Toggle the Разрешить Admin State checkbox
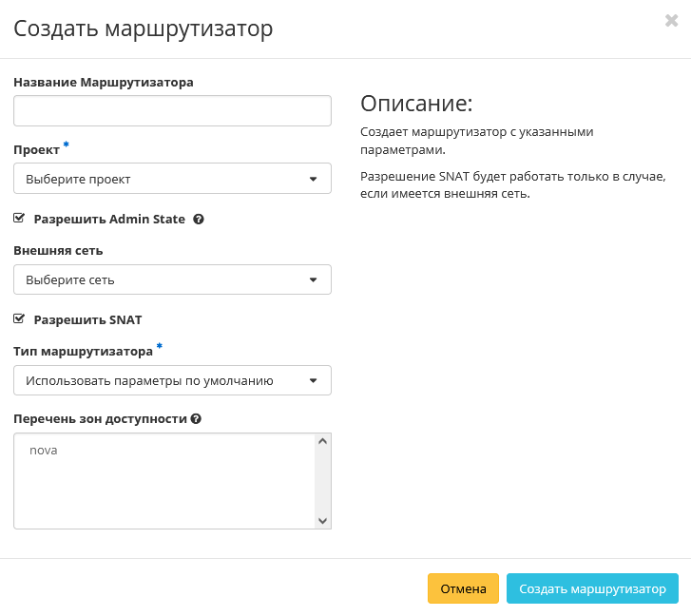 pos(19,219)
